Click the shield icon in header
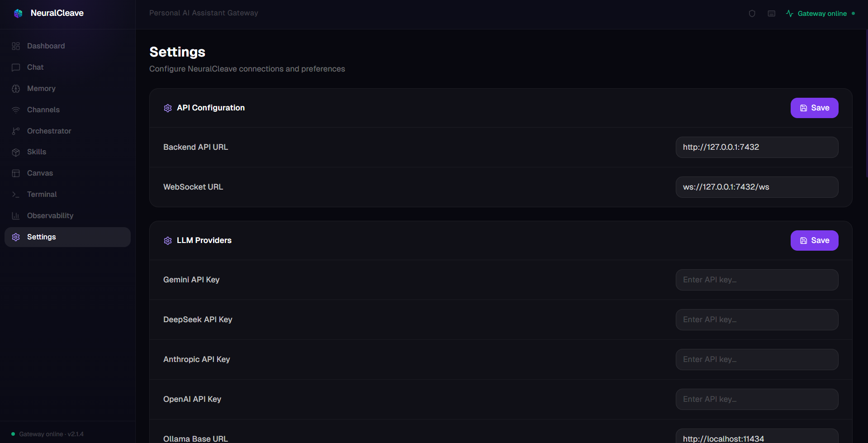The image size is (868, 443). point(752,14)
